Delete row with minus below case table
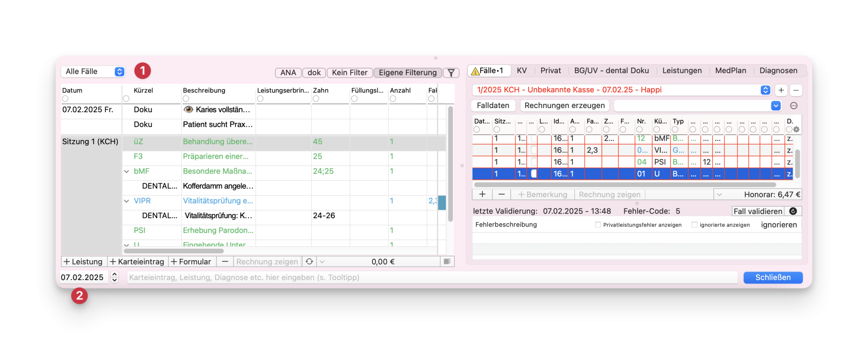Image resolution: width=868 pixels, height=344 pixels. [501, 194]
